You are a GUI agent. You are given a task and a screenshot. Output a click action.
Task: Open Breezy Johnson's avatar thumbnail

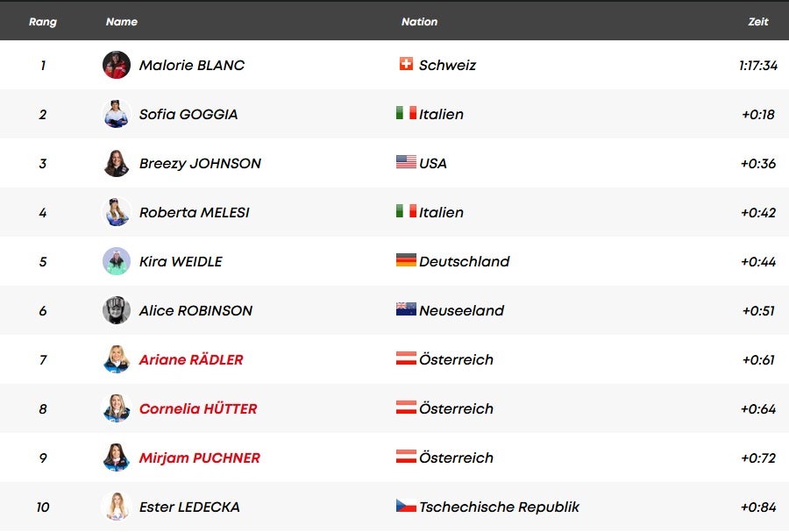117,163
